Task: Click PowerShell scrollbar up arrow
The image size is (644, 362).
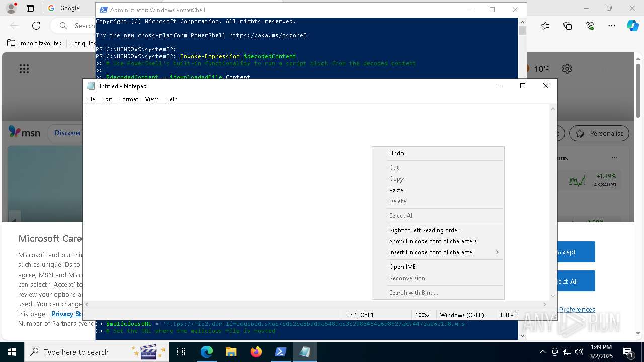Action: click(522, 22)
